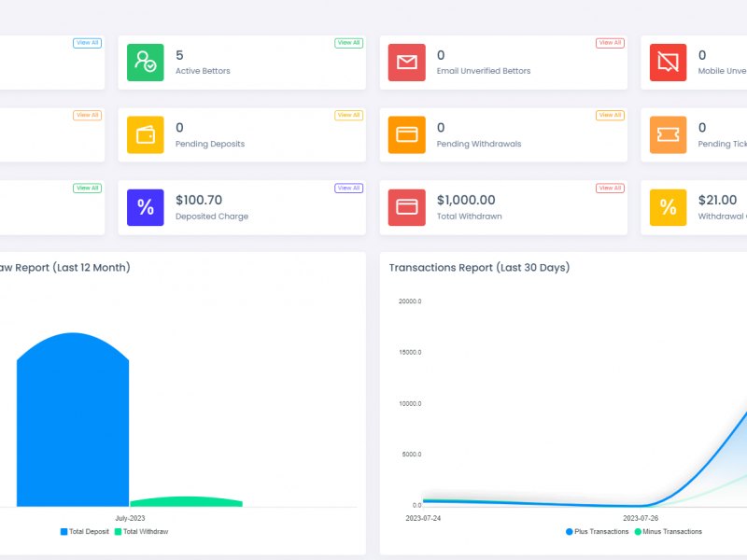Click the $100.70 Deposited Charge value
Viewport: 747px width, 560px height.
click(199, 200)
